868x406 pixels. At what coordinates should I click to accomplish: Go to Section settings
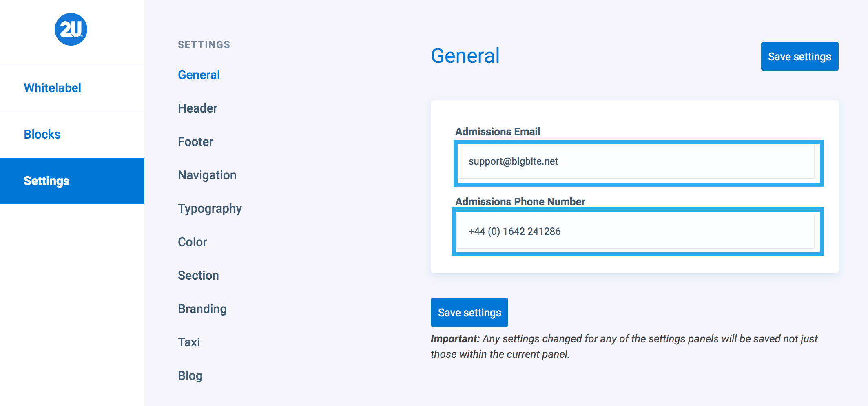[x=198, y=276]
